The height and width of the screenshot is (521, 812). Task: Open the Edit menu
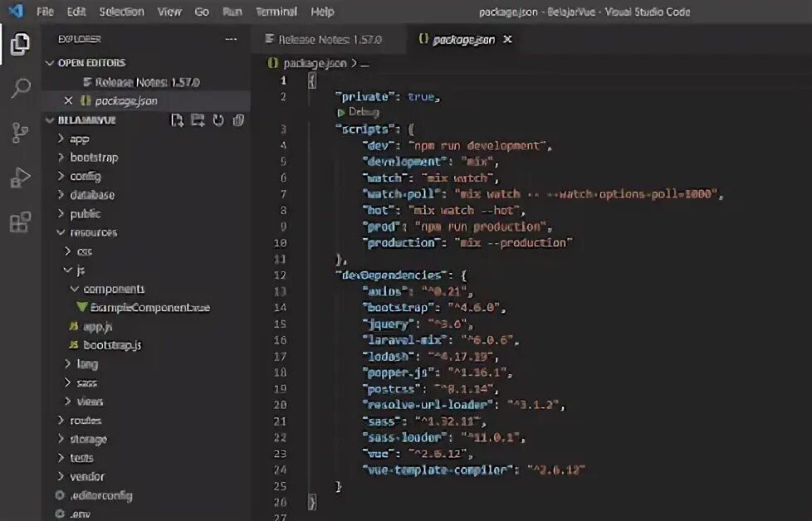tap(76, 12)
